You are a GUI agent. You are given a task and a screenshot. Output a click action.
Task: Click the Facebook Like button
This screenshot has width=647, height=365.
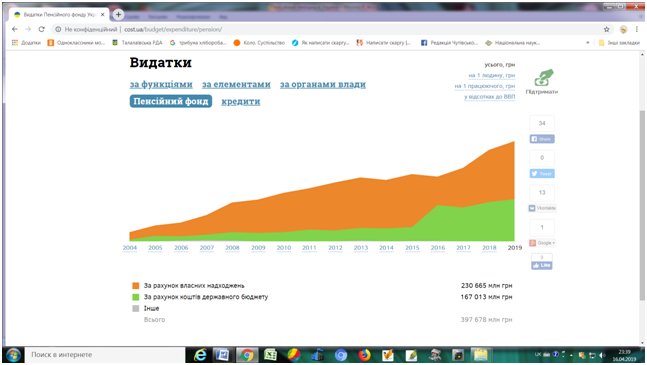[x=542, y=265]
